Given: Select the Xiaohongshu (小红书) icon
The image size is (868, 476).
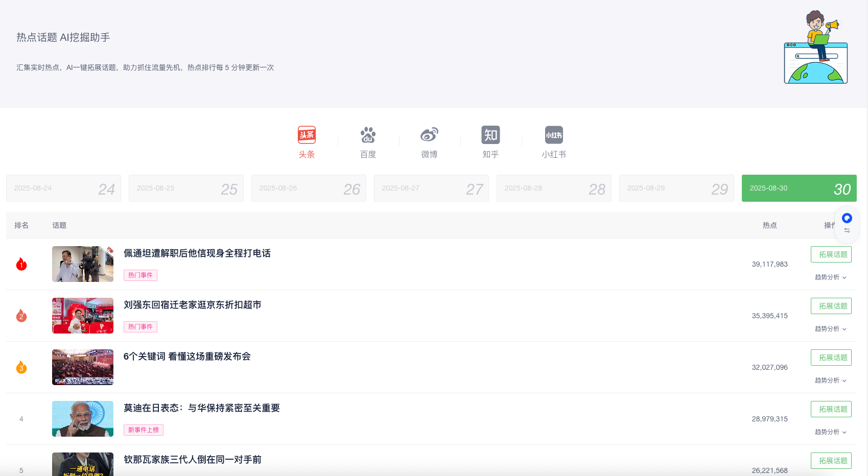Looking at the screenshot, I should point(554,135).
